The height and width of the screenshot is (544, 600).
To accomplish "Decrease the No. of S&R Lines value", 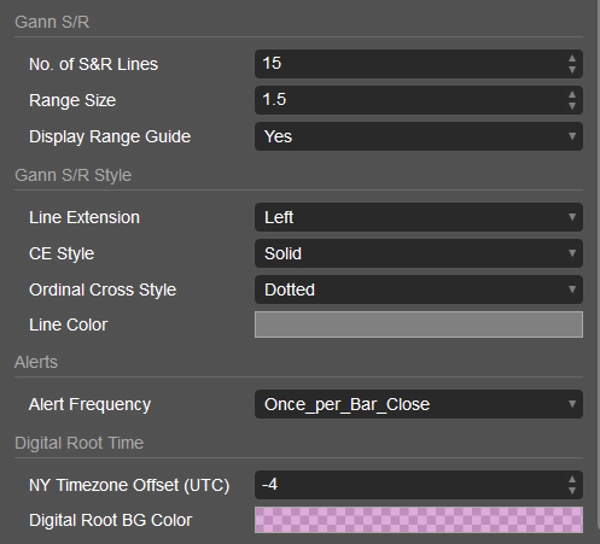I will pyautogui.click(x=572, y=70).
